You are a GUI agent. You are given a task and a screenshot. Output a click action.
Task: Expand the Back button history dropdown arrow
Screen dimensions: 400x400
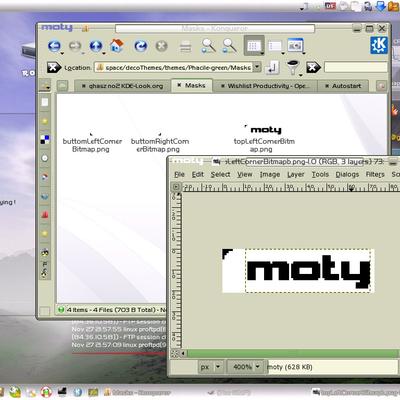tap(62, 53)
